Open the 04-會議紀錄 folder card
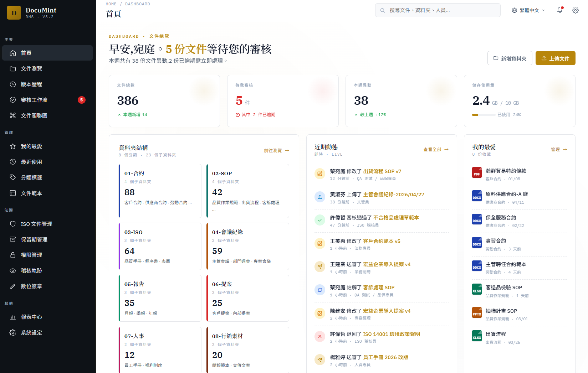 [x=248, y=247]
